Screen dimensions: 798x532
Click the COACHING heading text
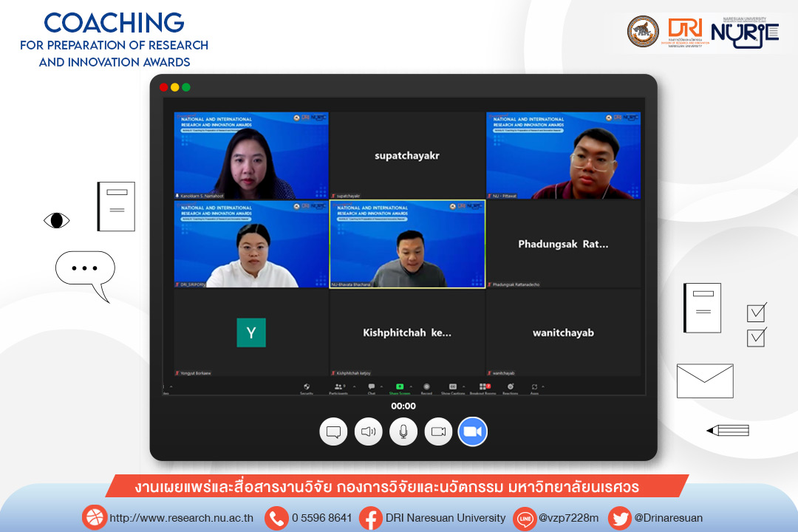coord(114,23)
